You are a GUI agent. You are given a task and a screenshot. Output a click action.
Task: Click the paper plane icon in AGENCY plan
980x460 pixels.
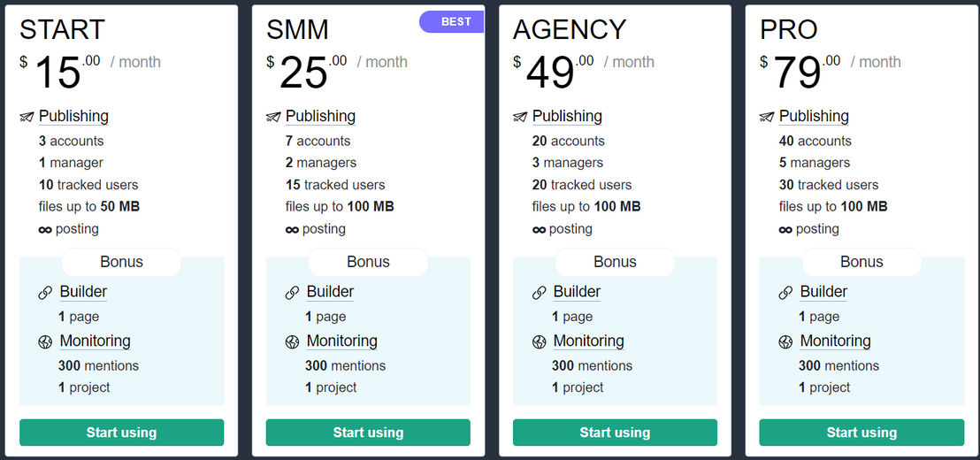pos(520,117)
